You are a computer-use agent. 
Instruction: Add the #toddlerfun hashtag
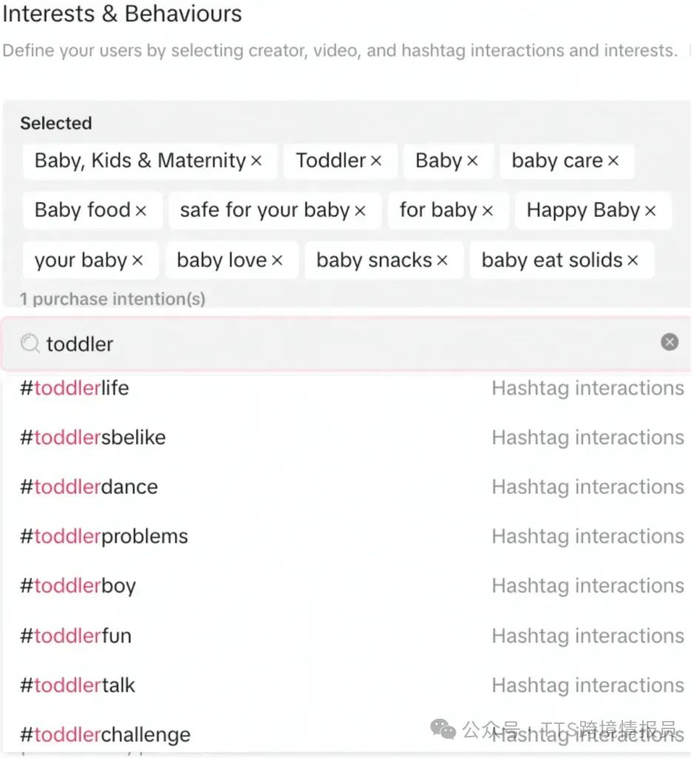[75, 636]
